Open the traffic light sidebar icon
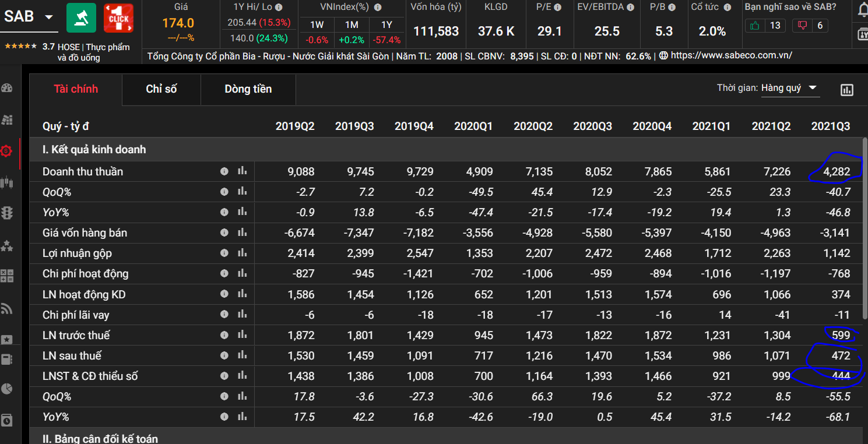868x444 pixels. coord(7,213)
